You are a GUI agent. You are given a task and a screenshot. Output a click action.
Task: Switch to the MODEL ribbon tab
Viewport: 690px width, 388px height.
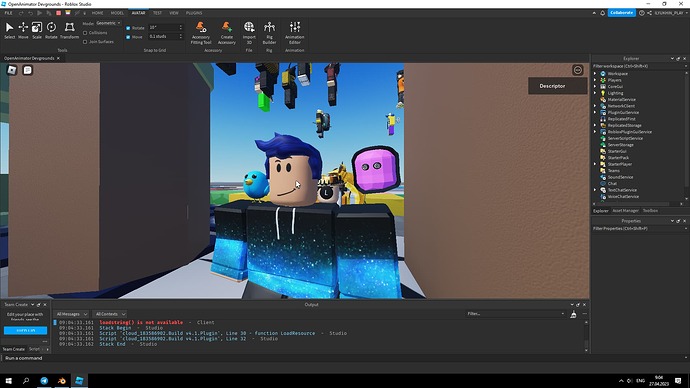[x=117, y=13]
